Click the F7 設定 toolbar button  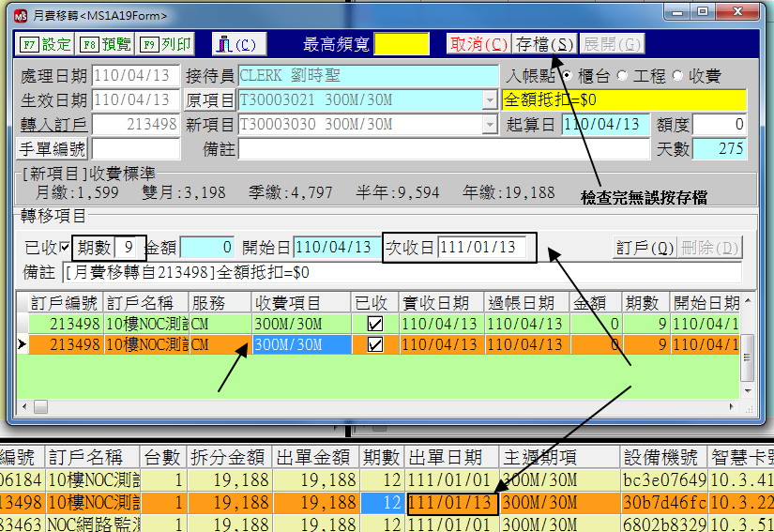[x=46, y=44]
